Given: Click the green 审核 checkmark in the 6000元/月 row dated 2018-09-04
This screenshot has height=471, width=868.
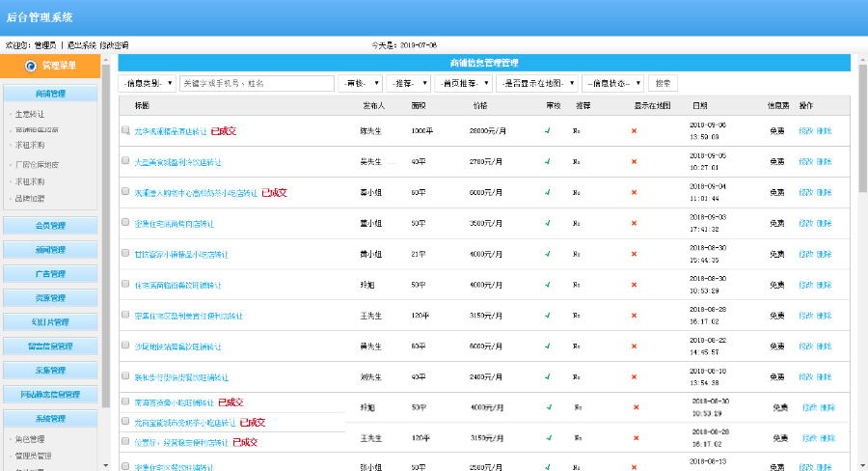Looking at the screenshot, I should pos(547,192).
